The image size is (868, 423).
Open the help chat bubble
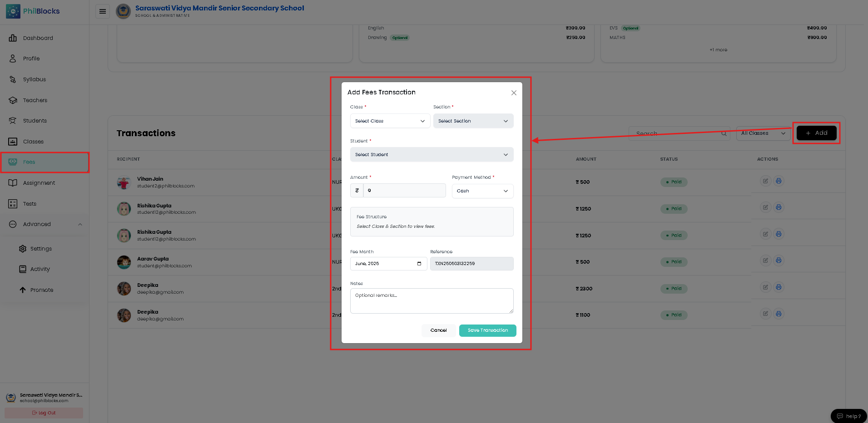tap(848, 416)
